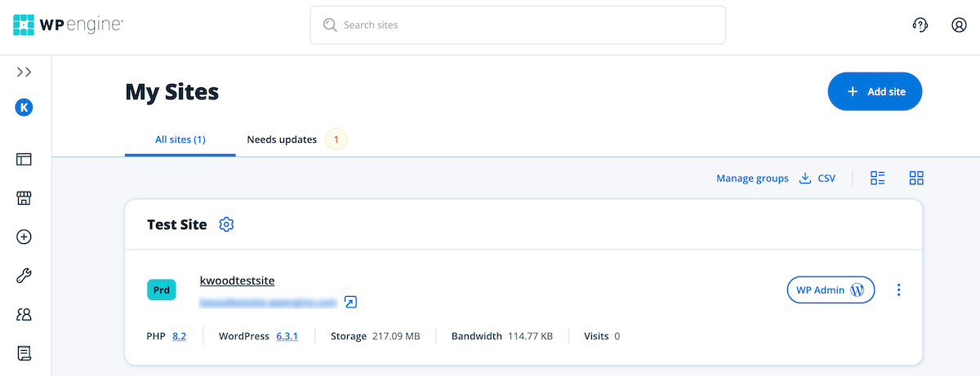This screenshot has width=980, height=376.
Task: Click the K account avatar
Action: (24, 108)
